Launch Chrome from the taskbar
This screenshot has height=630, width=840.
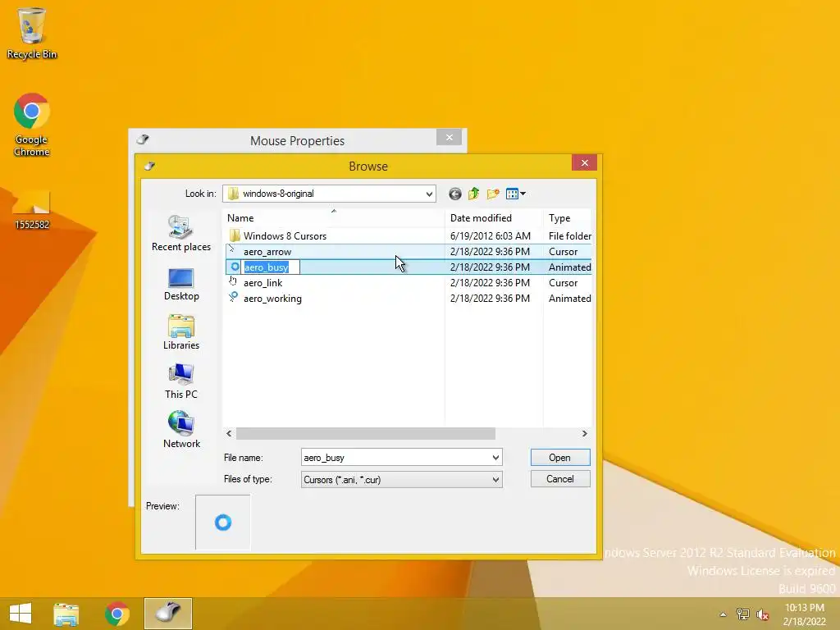tap(116, 614)
